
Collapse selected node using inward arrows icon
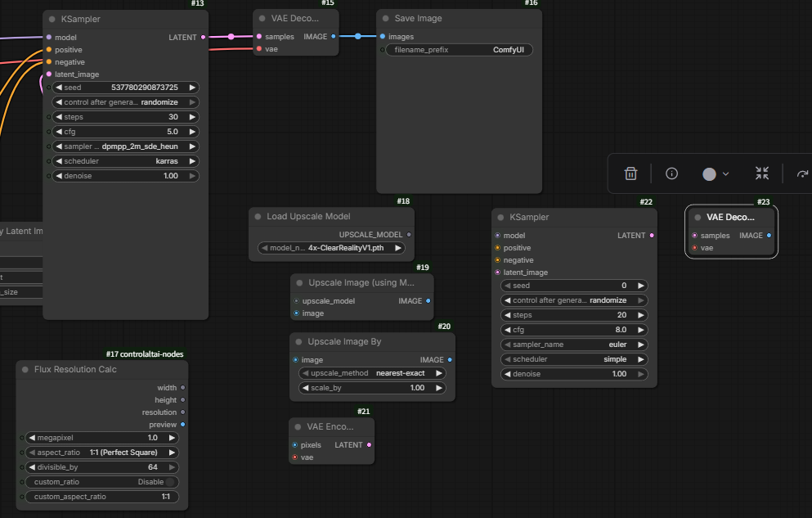[x=762, y=173]
